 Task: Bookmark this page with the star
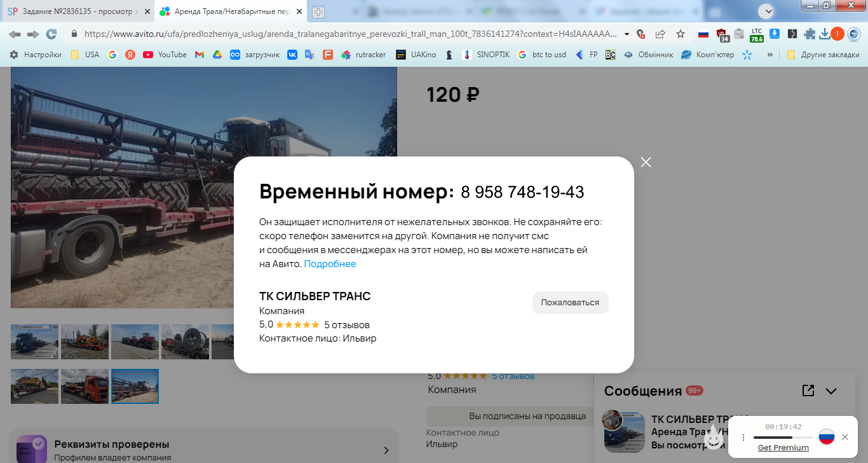[x=681, y=34]
